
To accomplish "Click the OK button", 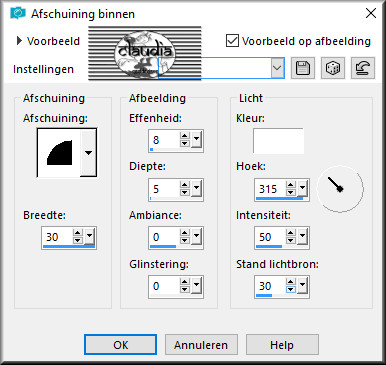I will pyautogui.click(x=120, y=345).
